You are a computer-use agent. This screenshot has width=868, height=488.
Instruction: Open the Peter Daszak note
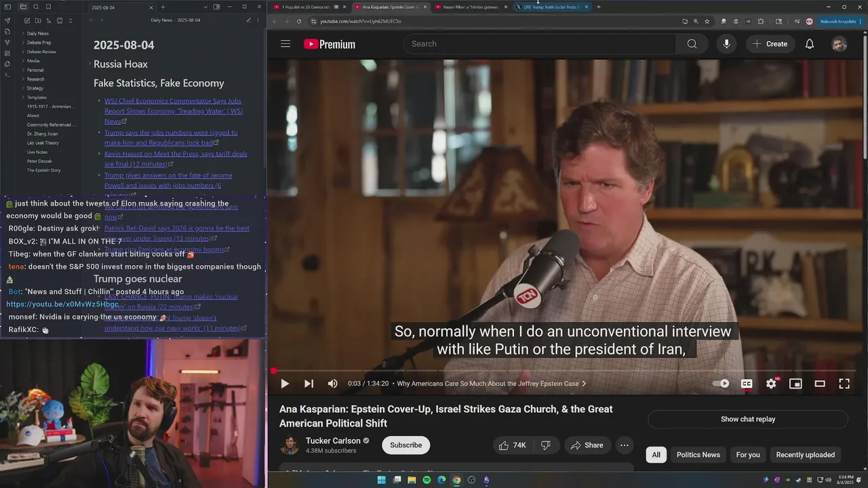pyautogui.click(x=39, y=161)
